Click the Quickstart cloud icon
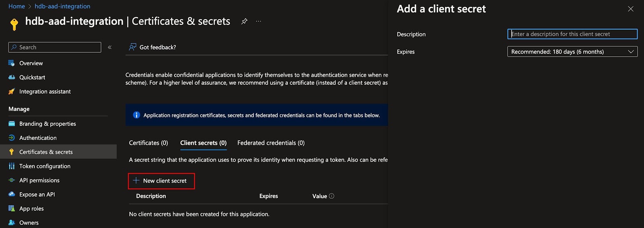The height and width of the screenshot is (228, 644). click(x=12, y=77)
